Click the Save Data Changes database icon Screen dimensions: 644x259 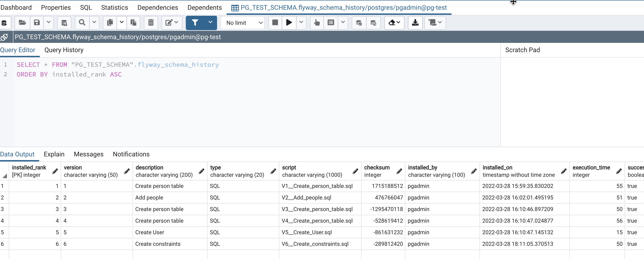pyautogui.click(x=64, y=23)
